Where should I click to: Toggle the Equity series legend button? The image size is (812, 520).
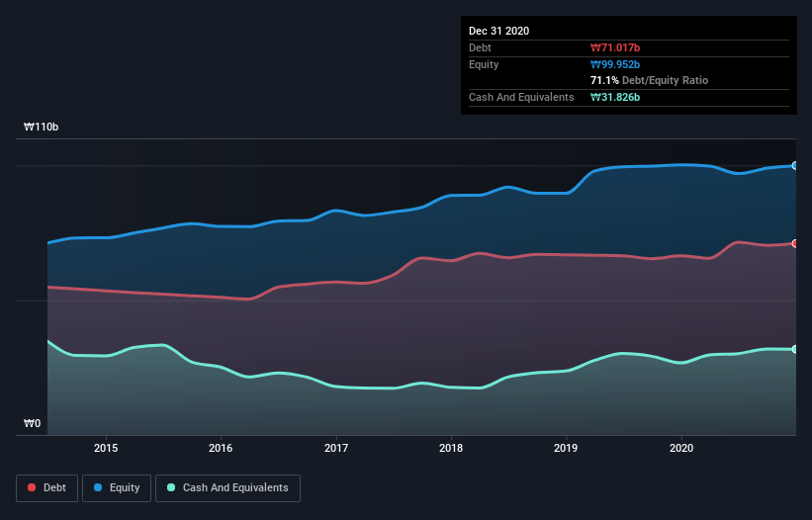pos(117,488)
